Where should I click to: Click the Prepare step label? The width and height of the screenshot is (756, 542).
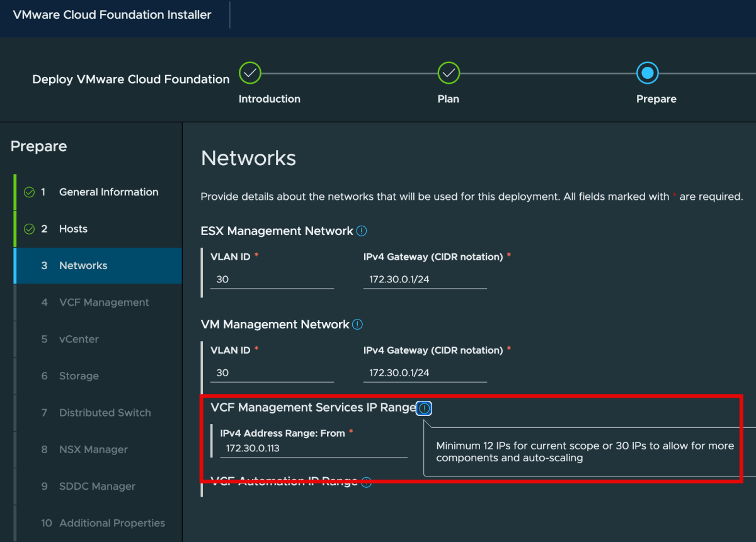[656, 99]
